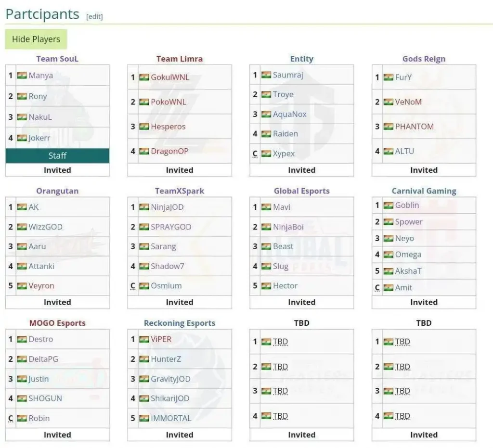493x448 pixels.
Task: Click the coach abbreviation next to Xypex
Action: (x=255, y=154)
